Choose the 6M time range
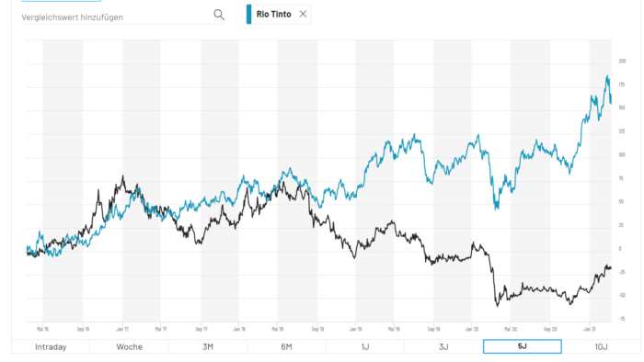Screen dimensions: 644x362 click(286, 346)
